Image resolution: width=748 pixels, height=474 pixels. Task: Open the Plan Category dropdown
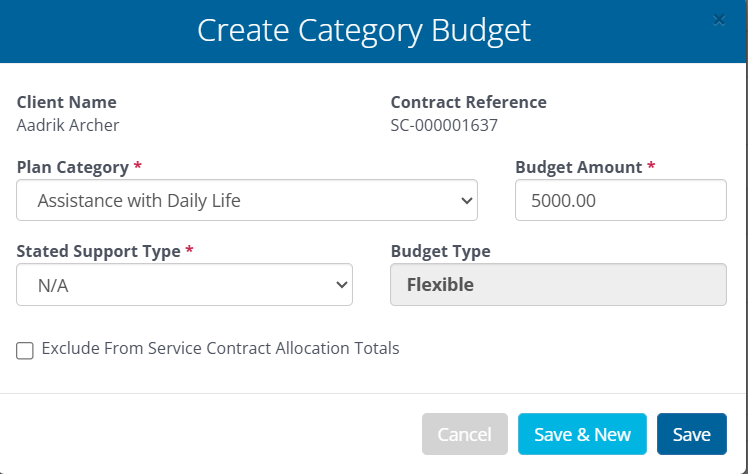(x=246, y=200)
